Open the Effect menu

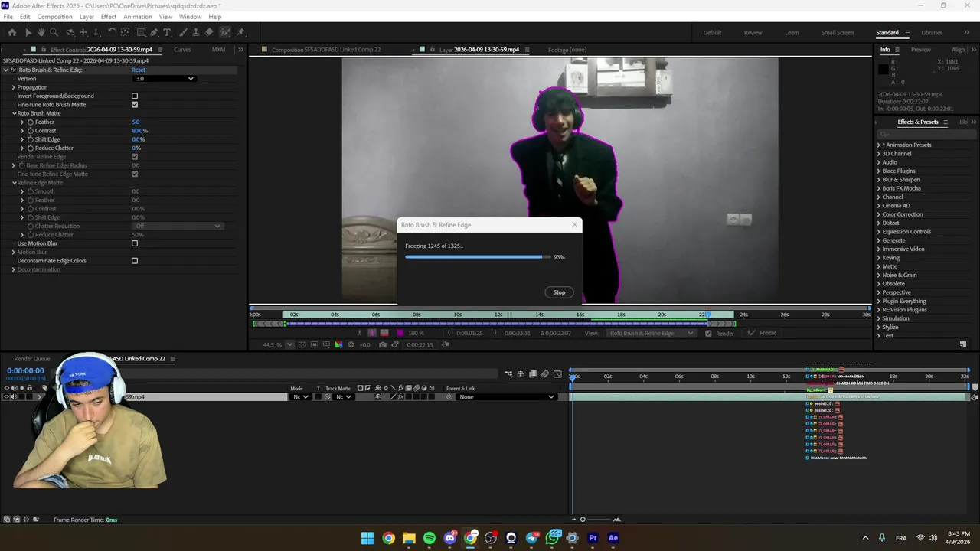click(x=109, y=17)
